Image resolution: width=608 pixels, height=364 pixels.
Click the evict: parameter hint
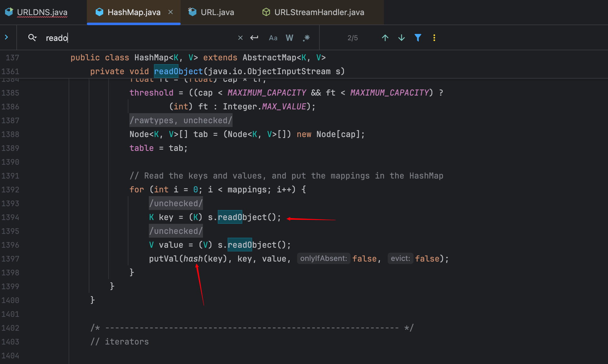click(400, 258)
